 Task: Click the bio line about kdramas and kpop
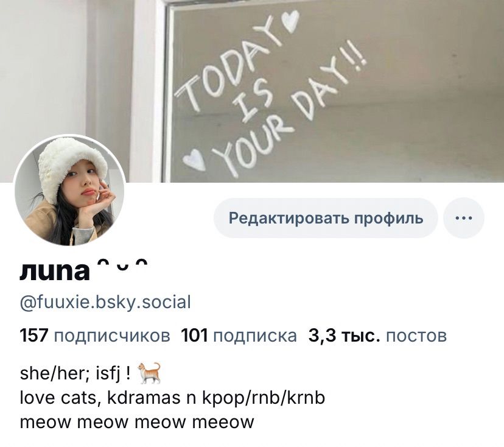(x=172, y=398)
